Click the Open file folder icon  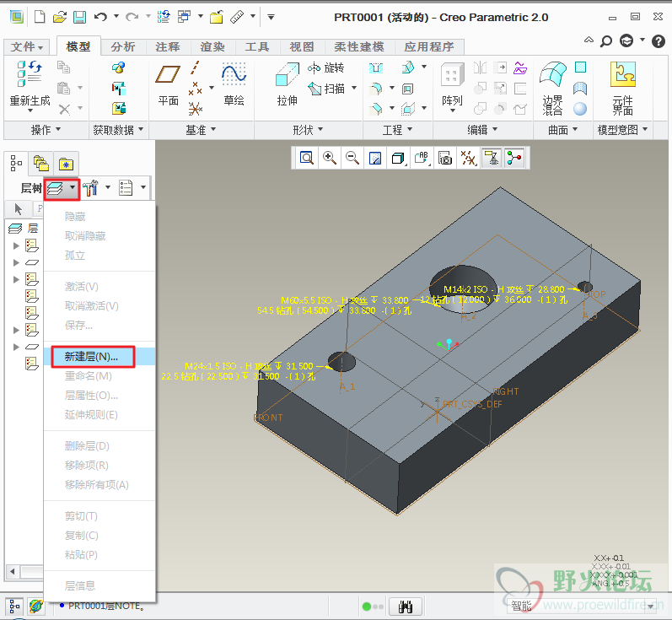tap(60, 17)
